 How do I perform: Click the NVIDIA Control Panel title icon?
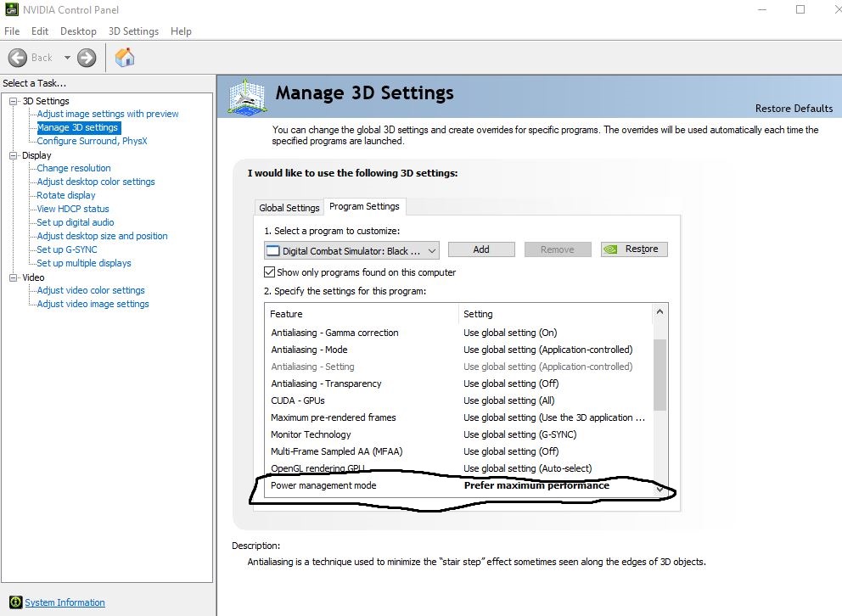[11, 9]
